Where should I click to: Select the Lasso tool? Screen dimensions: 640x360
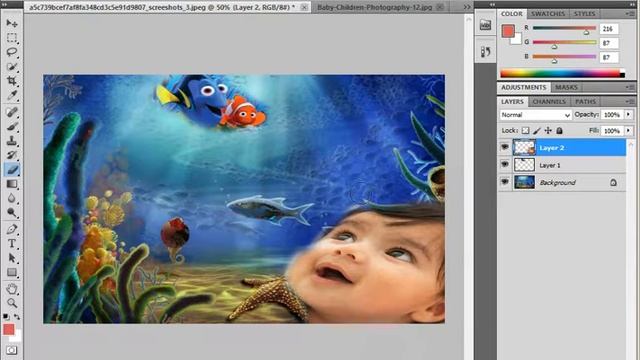(x=12, y=52)
